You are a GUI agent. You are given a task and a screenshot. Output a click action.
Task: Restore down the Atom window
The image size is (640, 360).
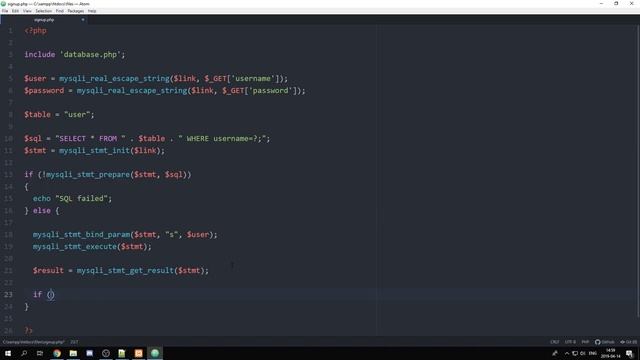click(616, 4)
